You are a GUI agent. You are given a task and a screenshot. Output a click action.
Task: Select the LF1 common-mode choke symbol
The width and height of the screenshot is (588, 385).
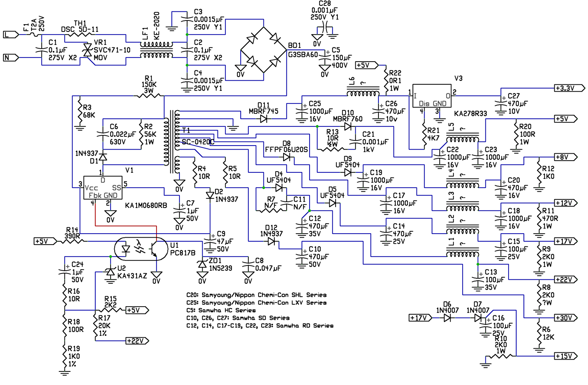156,50
